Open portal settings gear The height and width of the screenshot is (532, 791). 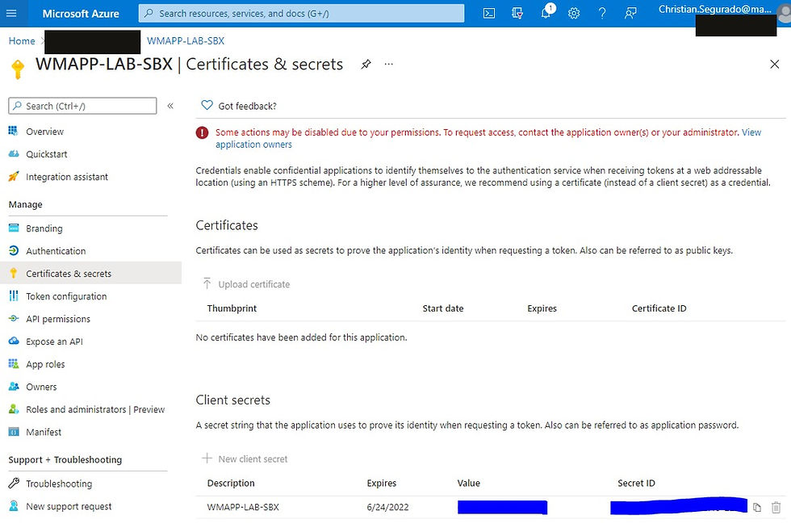574,14
